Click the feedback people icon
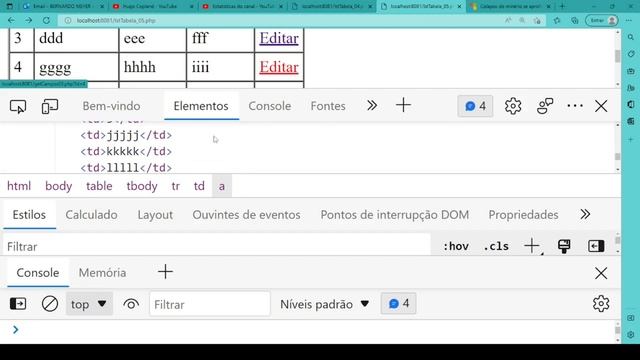Viewport: 640px width, 360px height. (x=544, y=106)
